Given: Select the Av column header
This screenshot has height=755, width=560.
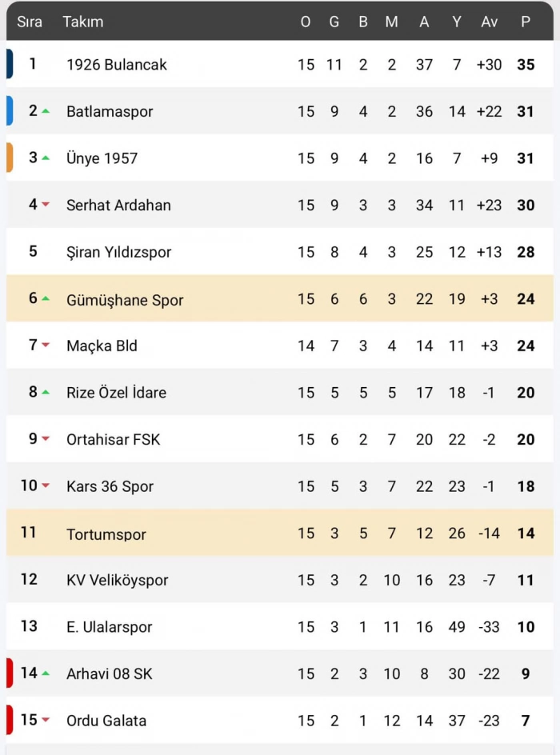Looking at the screenshot, I should pos(490,22).
